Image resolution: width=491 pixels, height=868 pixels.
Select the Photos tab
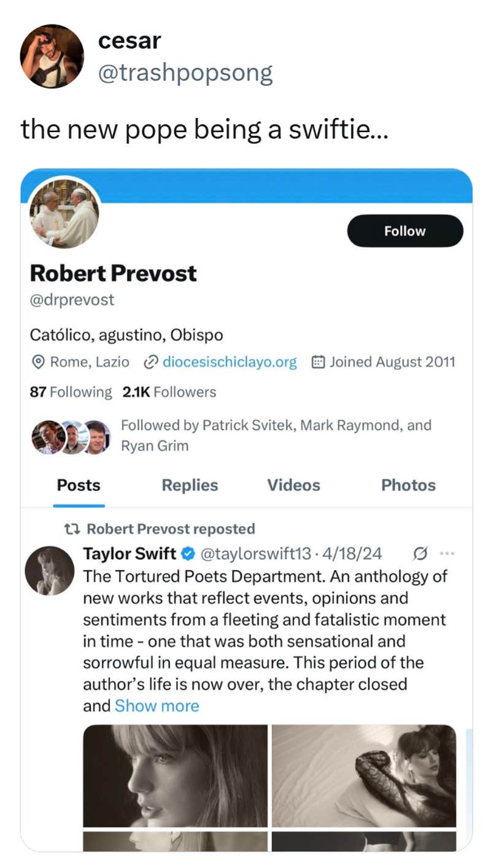[408, 485]
